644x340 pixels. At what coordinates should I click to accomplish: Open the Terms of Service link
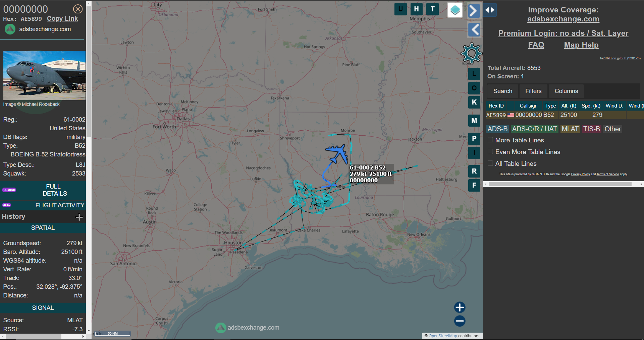pos(607,174)
